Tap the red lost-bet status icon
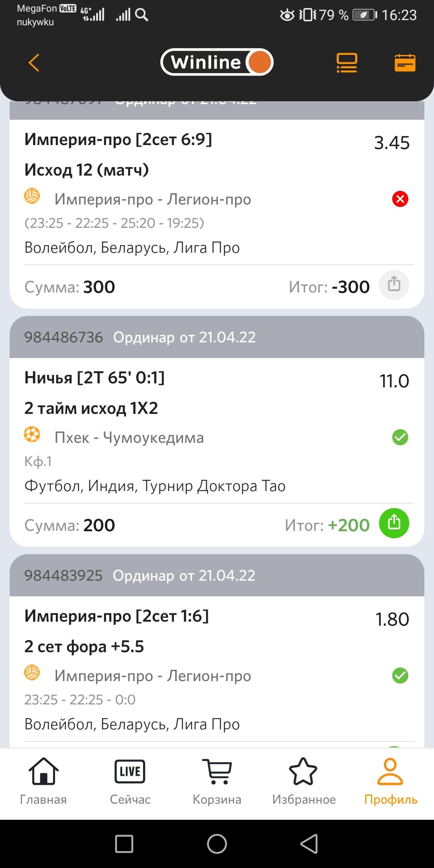This screenshot has height=868, width=434. (x=400, y=199)
